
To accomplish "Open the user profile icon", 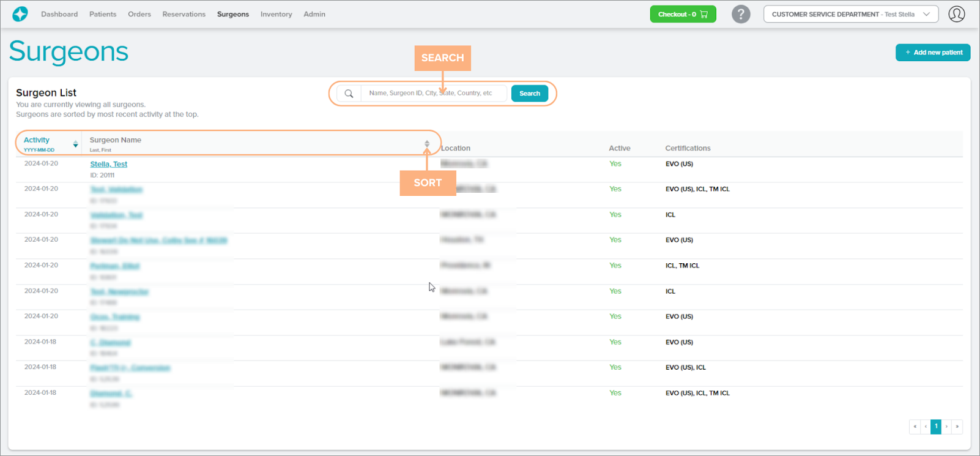I will tap(956, 14).
